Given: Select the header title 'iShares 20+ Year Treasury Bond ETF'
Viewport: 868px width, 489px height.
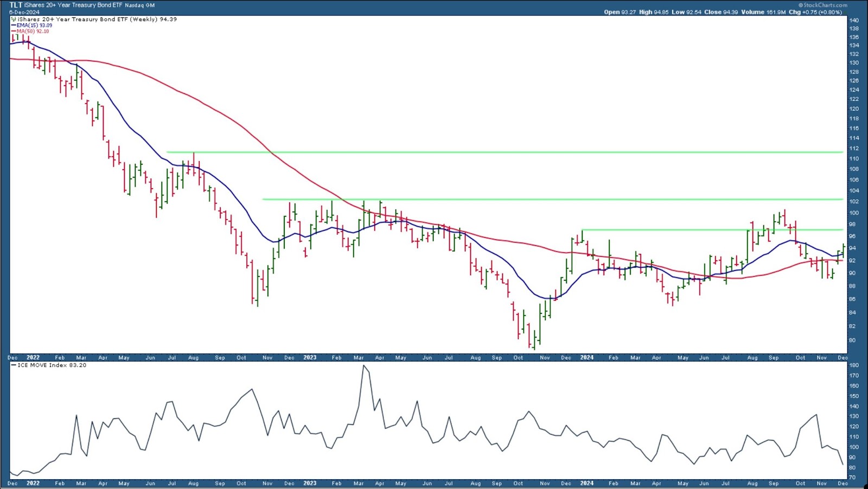Looking at the screenshot, I should 73,5.
